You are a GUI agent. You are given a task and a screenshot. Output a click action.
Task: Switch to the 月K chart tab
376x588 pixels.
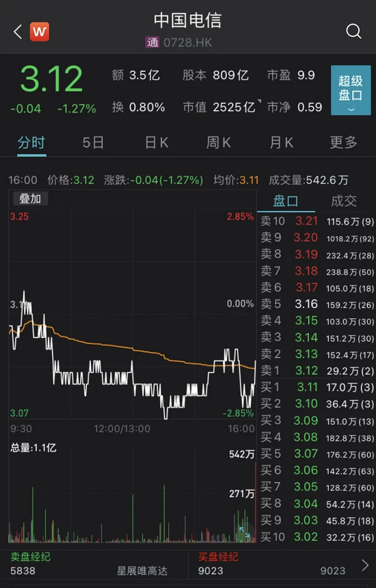tap(281, 143)
